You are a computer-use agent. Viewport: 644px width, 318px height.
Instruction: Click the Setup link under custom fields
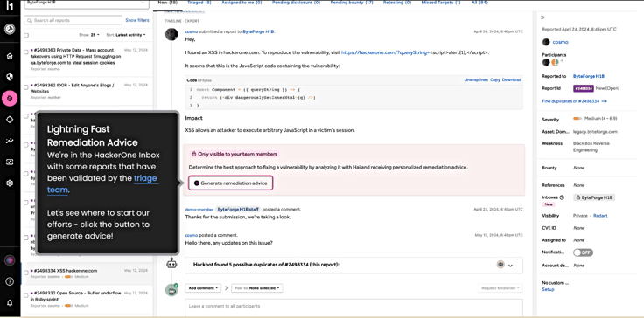click(548, 289)
